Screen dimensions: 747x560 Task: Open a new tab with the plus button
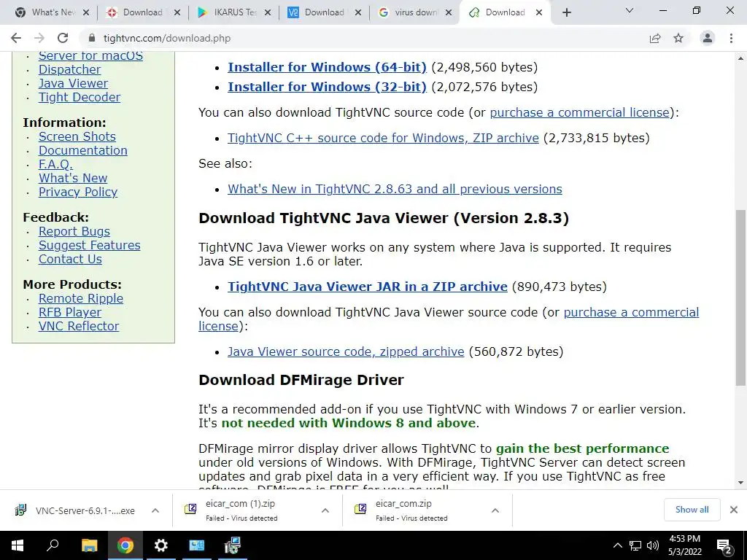pyautogui.click(x=566, y=12)
